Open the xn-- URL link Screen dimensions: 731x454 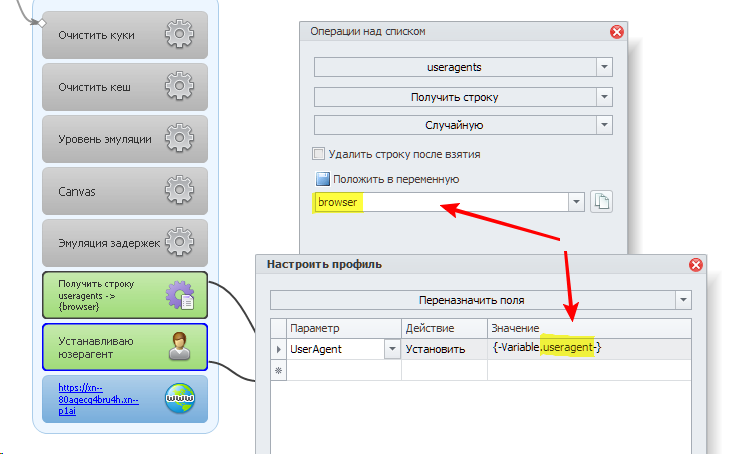98,399
